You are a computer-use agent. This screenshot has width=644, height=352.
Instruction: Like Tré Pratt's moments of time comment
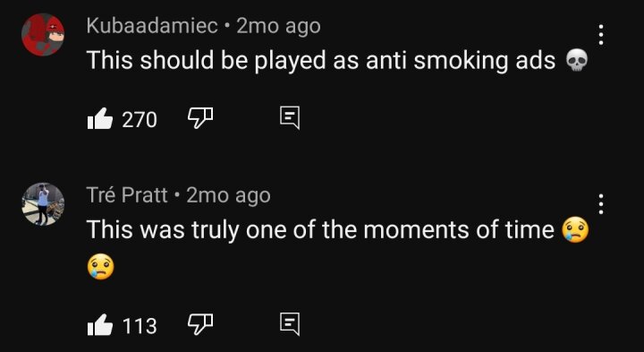pyautogui.click(x=100, y=324)
